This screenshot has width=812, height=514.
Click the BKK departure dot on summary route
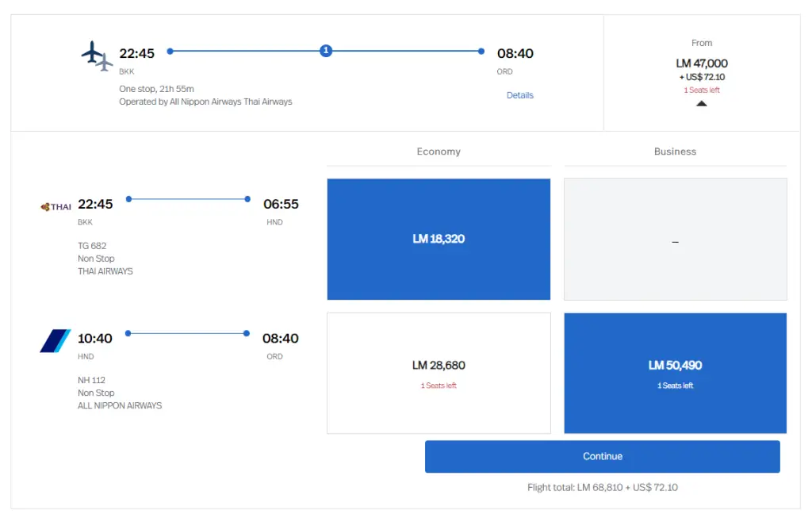(170, 51)
